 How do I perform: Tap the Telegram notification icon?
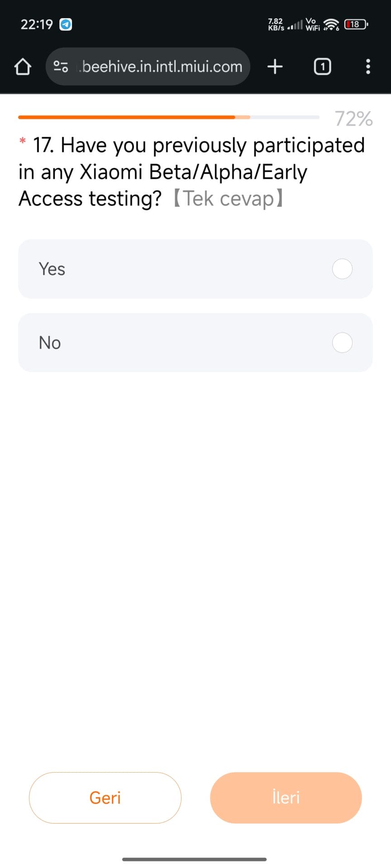point(66,24)
